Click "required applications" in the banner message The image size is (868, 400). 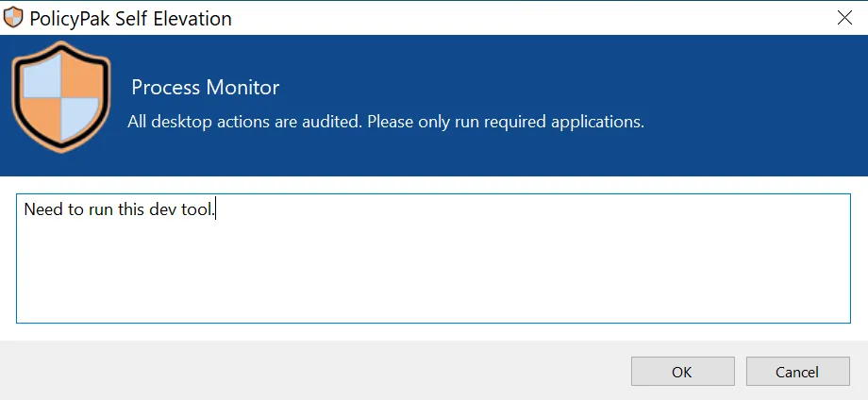tap(567, 122)
